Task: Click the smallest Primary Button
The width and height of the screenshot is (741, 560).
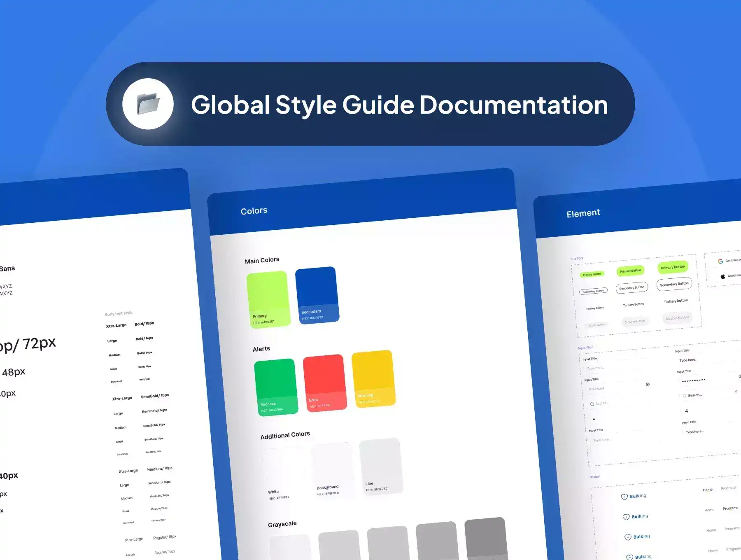Action: pos(592,274)
